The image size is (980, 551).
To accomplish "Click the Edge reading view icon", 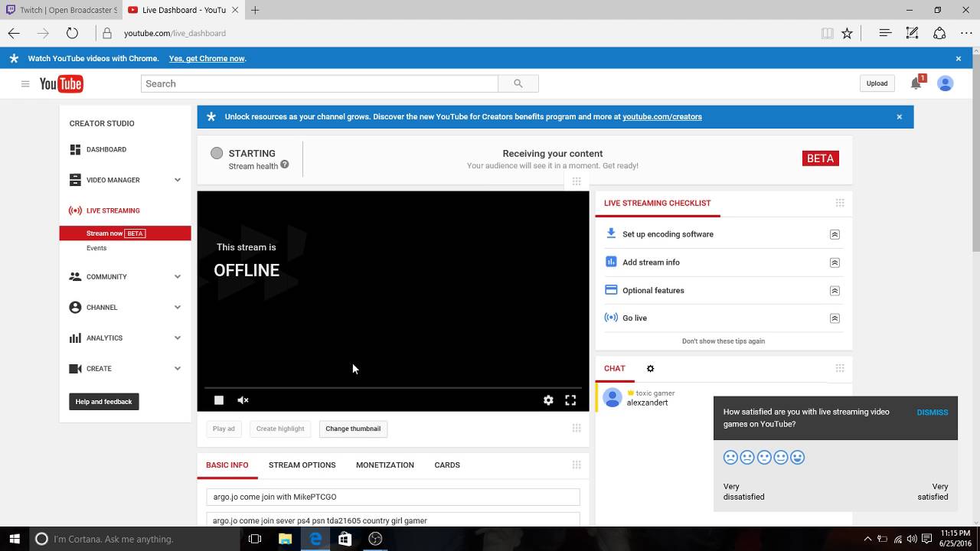I will coord(827,33).
